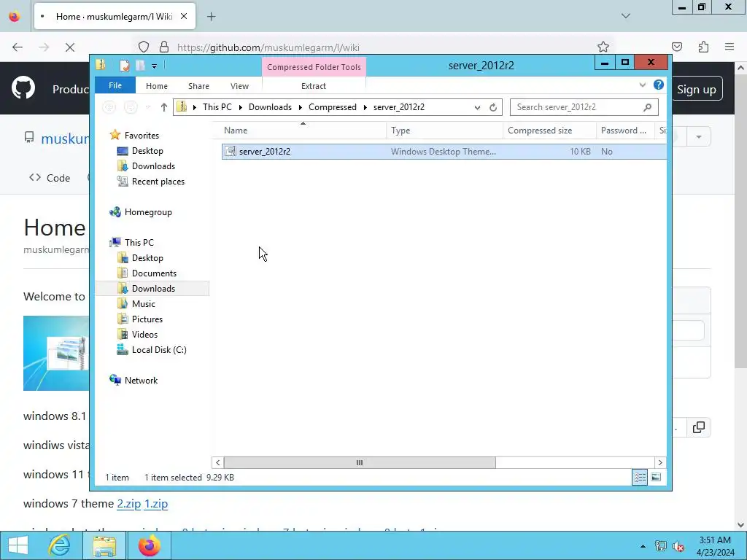The width and height of the screenshot is (747, 560).
Task: Click Compressed in the address breadcrumb
Action: tap(333, 107)
